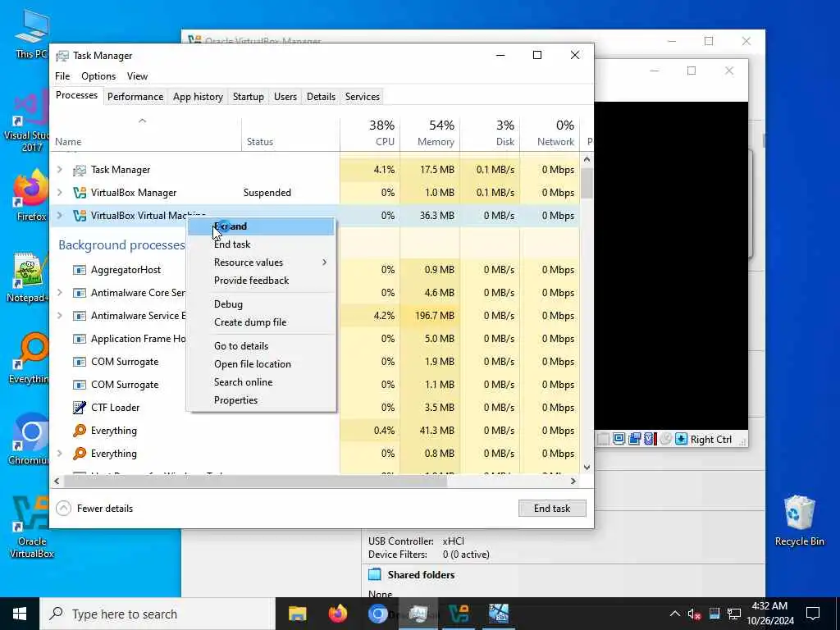Expand the Task Manager process row
The image size is (840, 630).
[59, 170]
